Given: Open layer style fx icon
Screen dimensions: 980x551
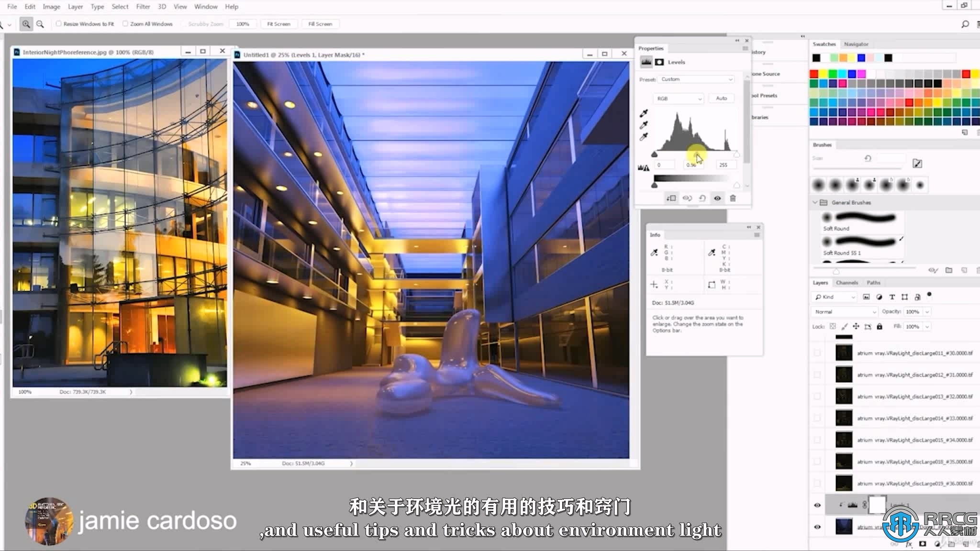Looking at the screenshot, I should pos(909,544).
